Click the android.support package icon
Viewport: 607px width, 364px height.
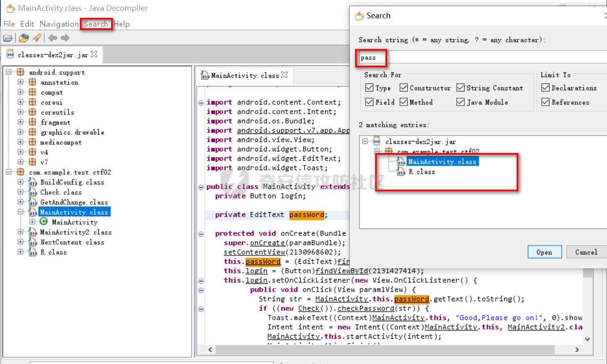coord(20,72)
